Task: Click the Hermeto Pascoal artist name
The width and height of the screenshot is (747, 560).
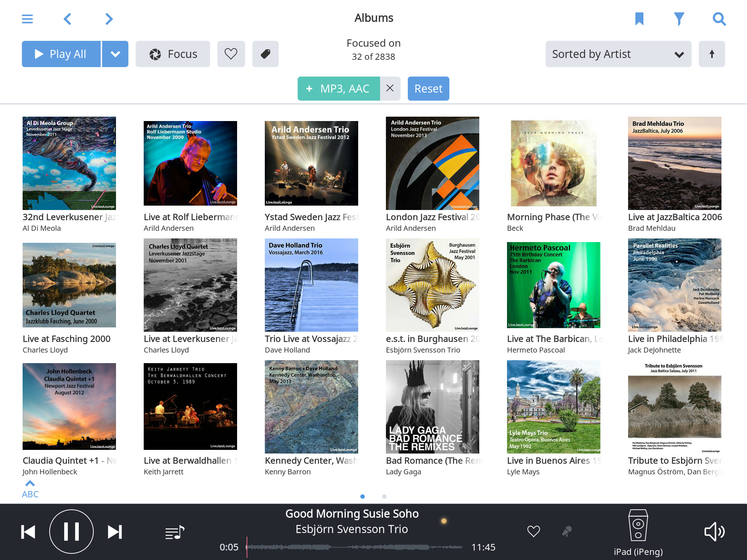Action: [x=536, y=350]
